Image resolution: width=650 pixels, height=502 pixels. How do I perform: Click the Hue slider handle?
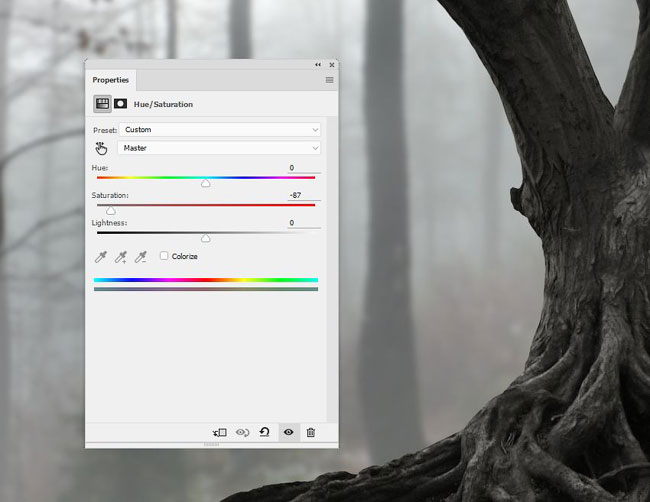click(x=206, y=183)
